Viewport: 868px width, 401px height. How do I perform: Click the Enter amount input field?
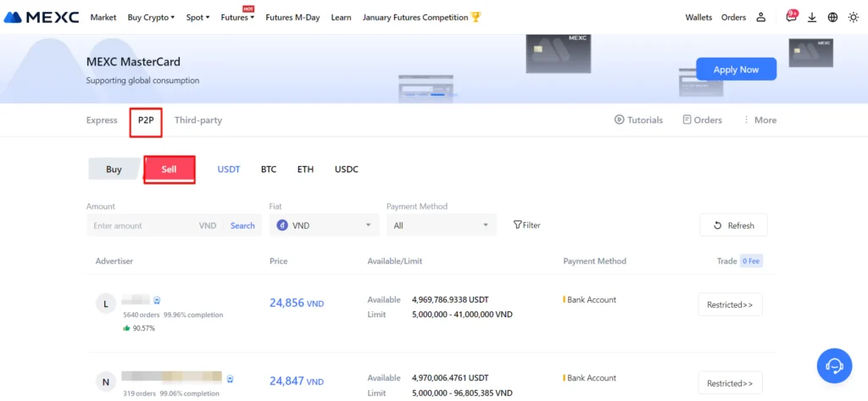[x=140, y=226]
